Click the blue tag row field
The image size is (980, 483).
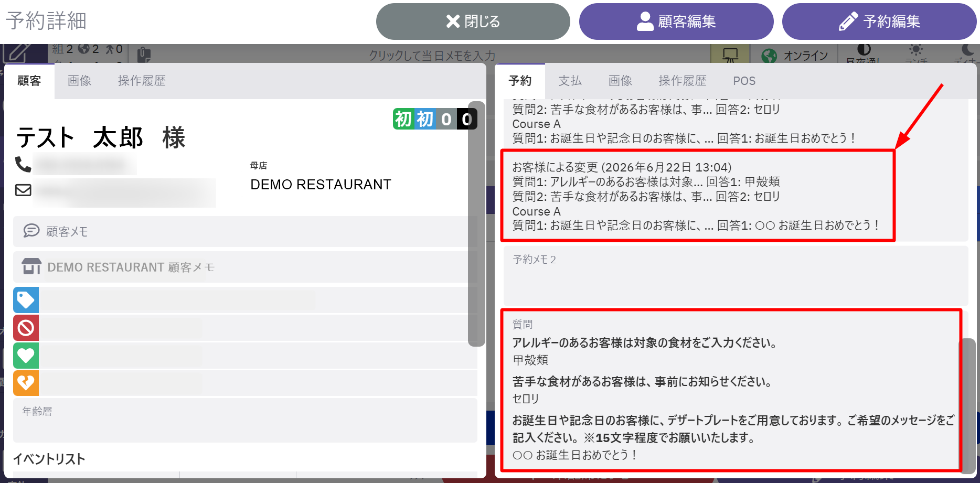pos(258,300)
